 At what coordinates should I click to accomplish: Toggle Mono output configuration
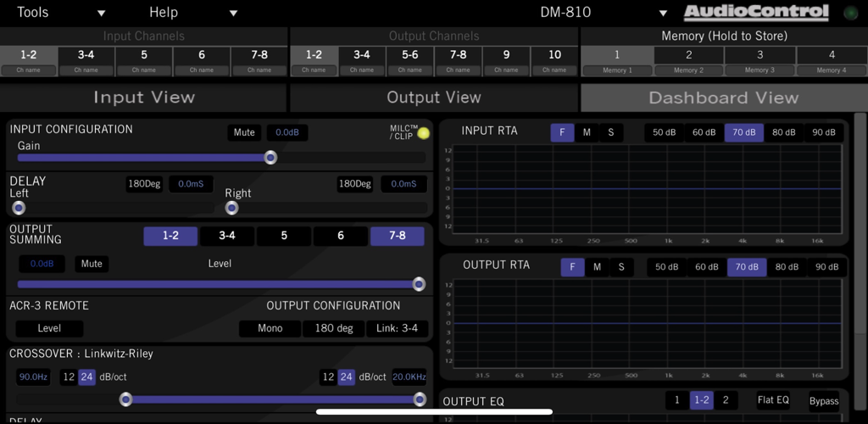pyautogui.click(x=270, y=328)
